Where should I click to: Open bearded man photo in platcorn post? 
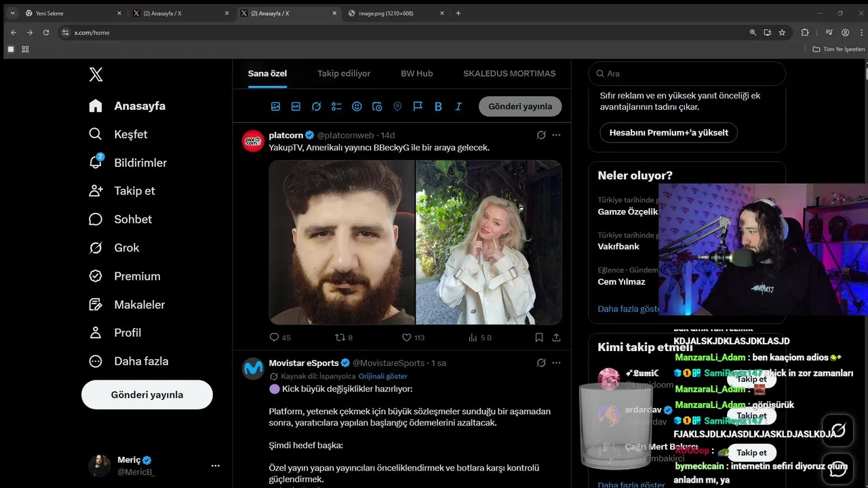[x=342, y=242]
